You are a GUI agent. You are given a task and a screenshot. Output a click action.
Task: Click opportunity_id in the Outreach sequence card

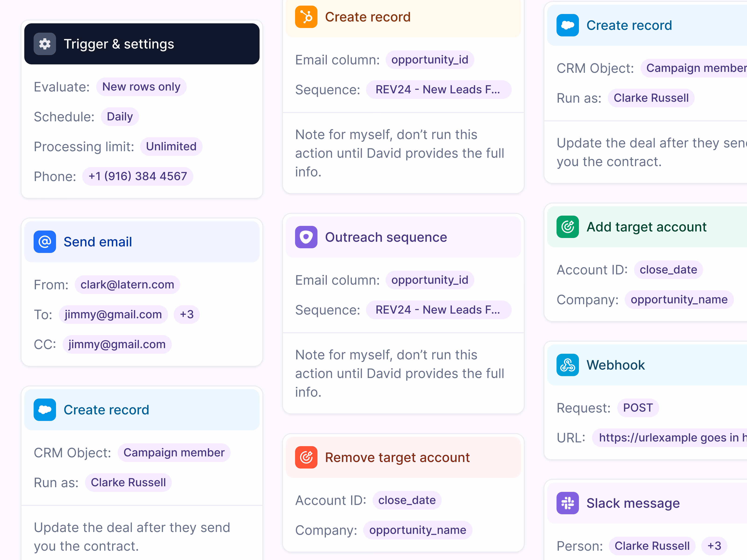[x=430, y=280]
